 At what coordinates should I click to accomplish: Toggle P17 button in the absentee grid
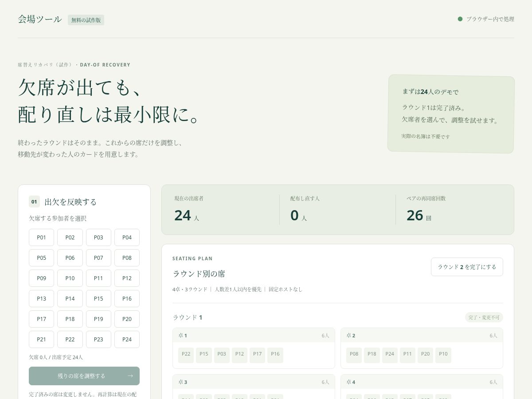point(41,319)
